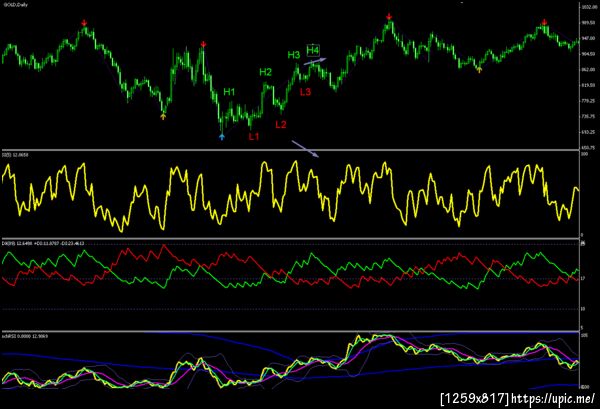This screenshot has width=600, height=409.
Task: Click the 779.25 price axis value
Action: click(x=588, y=101)
